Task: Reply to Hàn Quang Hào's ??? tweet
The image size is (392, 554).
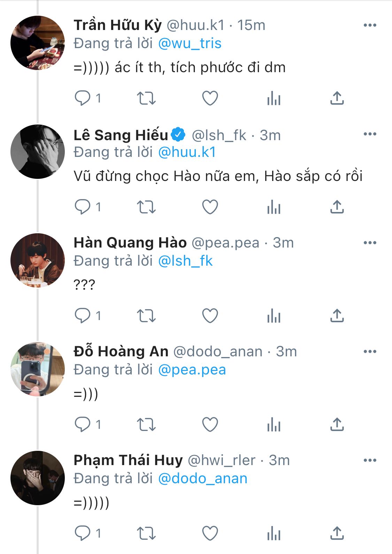Action: pyautogui.click(x=83, y=316)
